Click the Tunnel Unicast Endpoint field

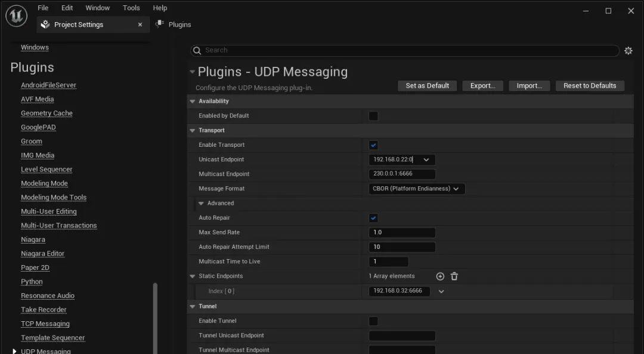click(x=402, y=335)
